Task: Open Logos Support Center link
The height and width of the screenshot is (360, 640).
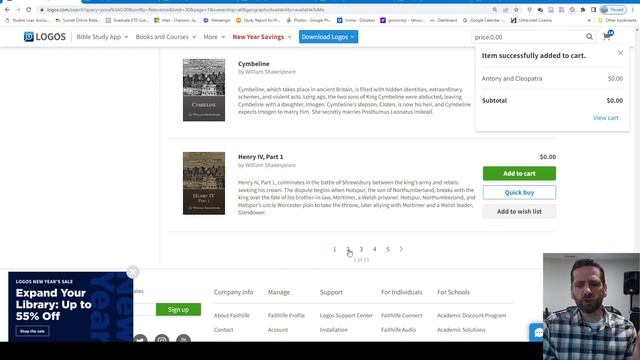Action: click(346, 316)
